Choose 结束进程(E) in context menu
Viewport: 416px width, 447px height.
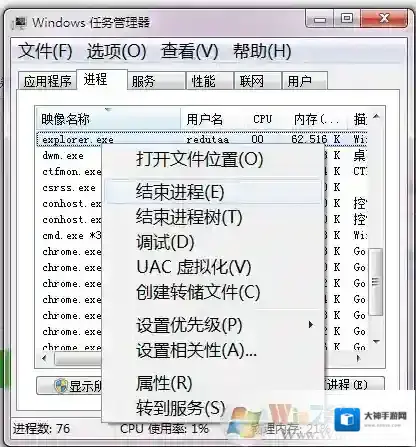(x=213, y=192)
